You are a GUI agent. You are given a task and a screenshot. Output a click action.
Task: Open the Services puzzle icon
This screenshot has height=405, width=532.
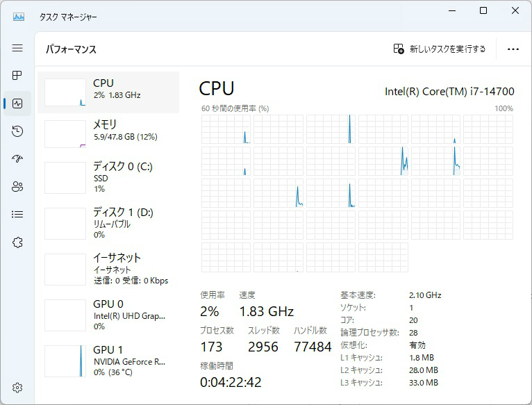[x=17, y=242]
